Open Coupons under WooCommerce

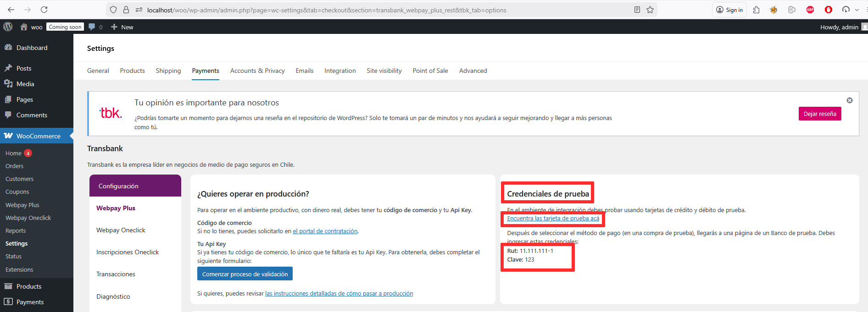[17, 192]
